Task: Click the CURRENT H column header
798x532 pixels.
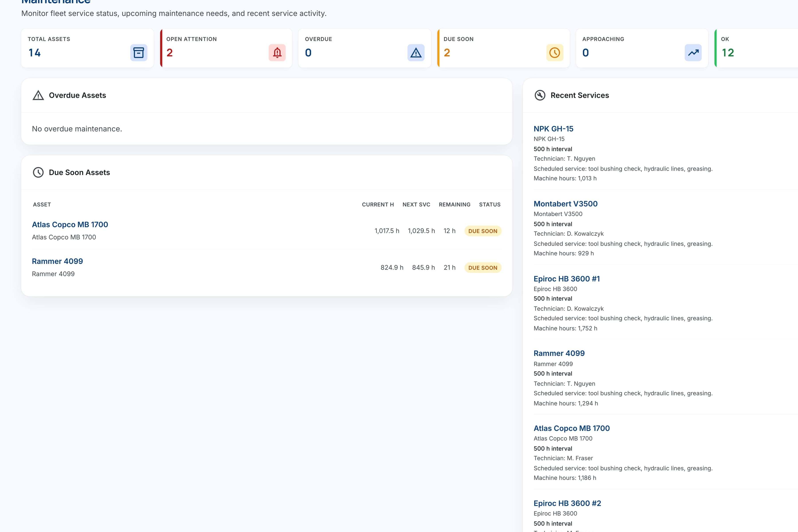Action: [x=378, y=205]
